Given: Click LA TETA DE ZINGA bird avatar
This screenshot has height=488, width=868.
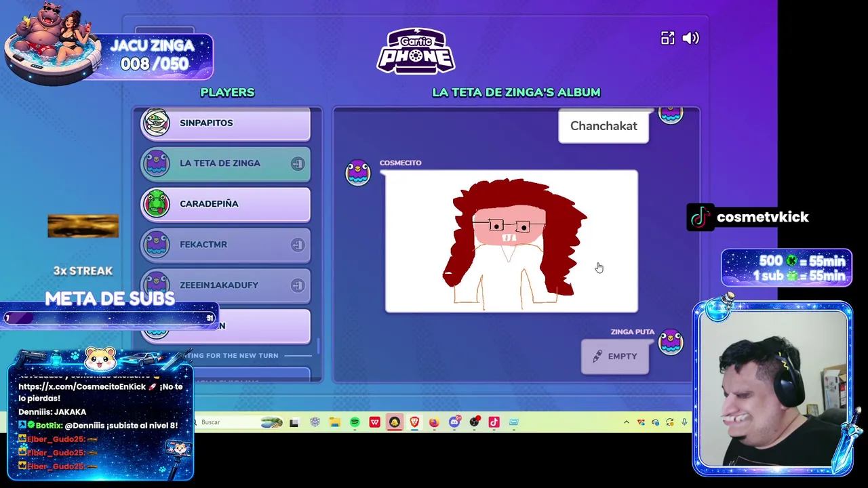Looking at the screenshot, I should [x=157, y=163].
